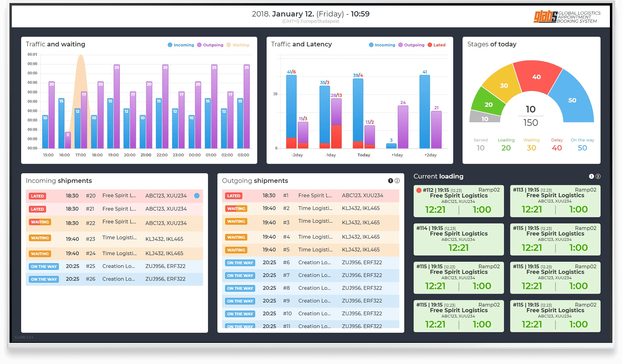Click the blue On the way 50 segment
The image size is (622, 364).
click(572, 100)
